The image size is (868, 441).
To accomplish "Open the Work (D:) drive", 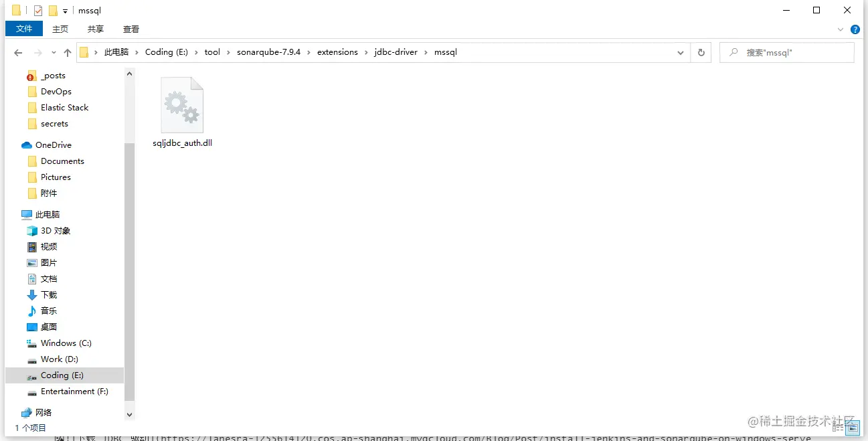I will point(59,359).
